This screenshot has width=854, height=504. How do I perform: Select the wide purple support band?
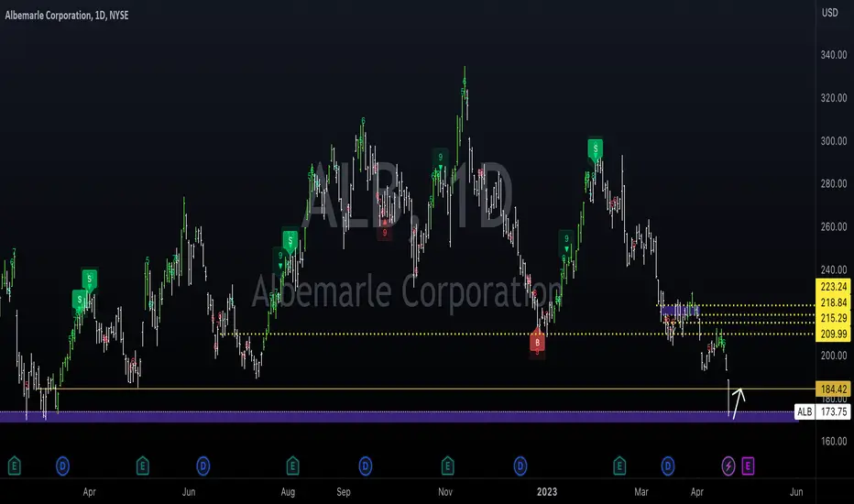tap(400, 417)
